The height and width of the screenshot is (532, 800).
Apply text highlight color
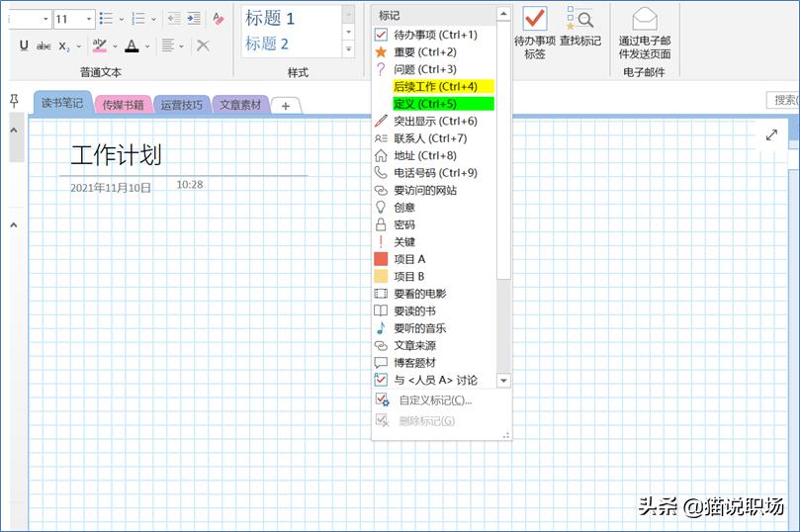click(100, 45)
